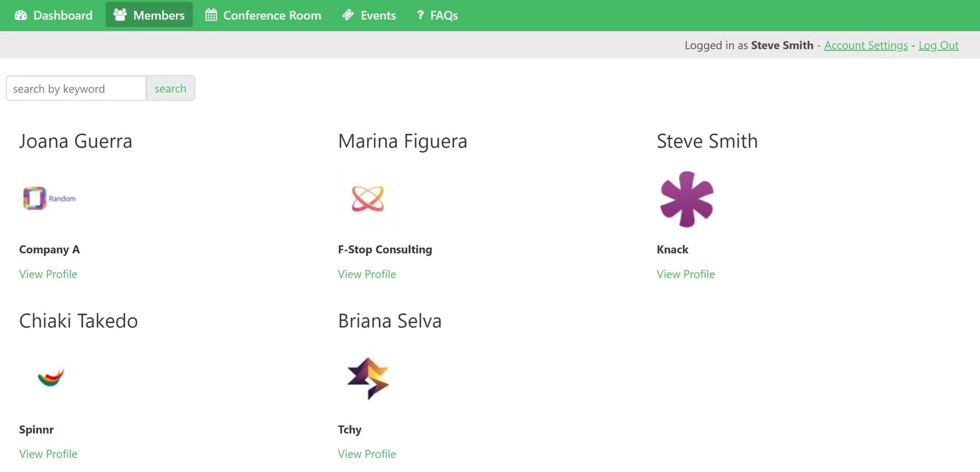Focus the search by keyword field

76,88
